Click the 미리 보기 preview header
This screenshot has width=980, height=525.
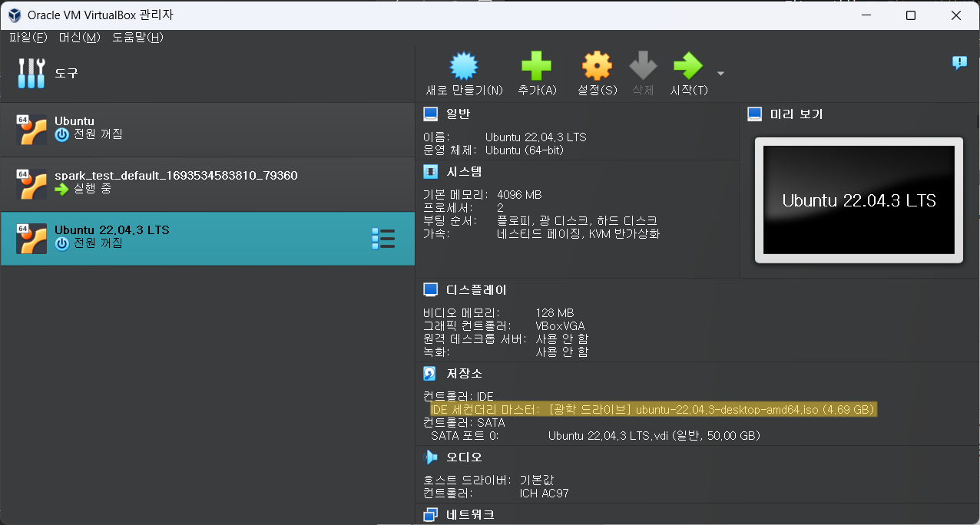796,114
